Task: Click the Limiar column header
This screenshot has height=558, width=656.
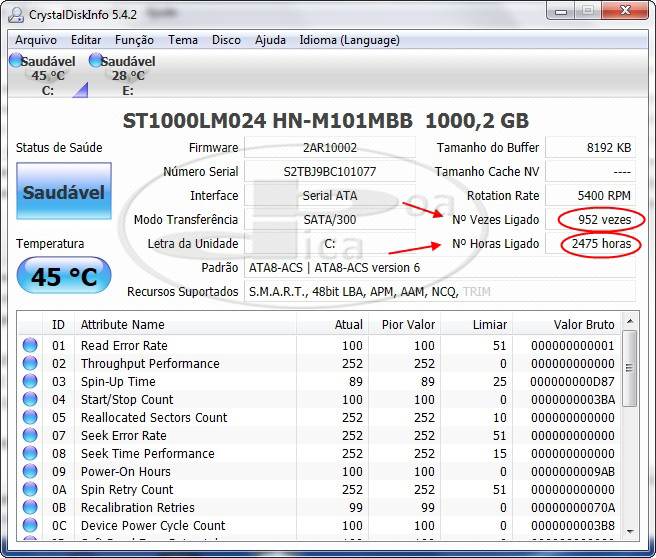Action: coord(477,325)
